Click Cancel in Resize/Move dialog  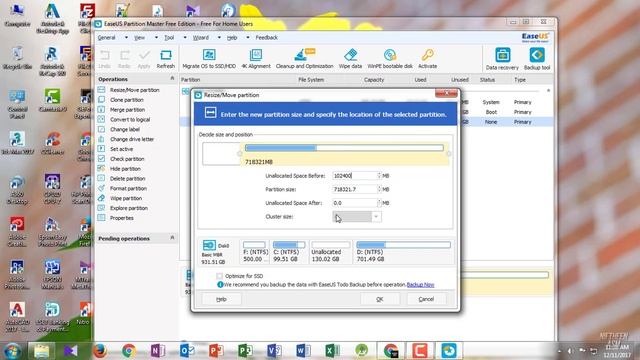pyautogui.click(x=426, y=299)
